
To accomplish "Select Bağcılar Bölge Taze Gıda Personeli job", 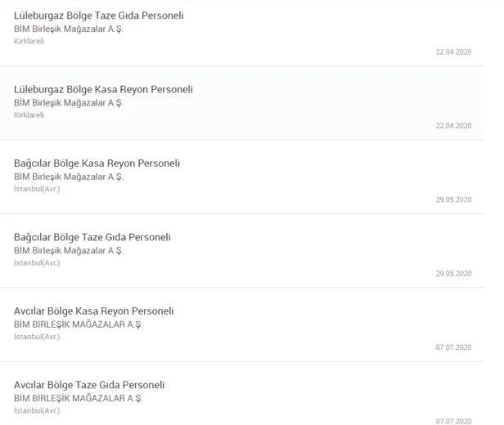I will tap(92, 237).
